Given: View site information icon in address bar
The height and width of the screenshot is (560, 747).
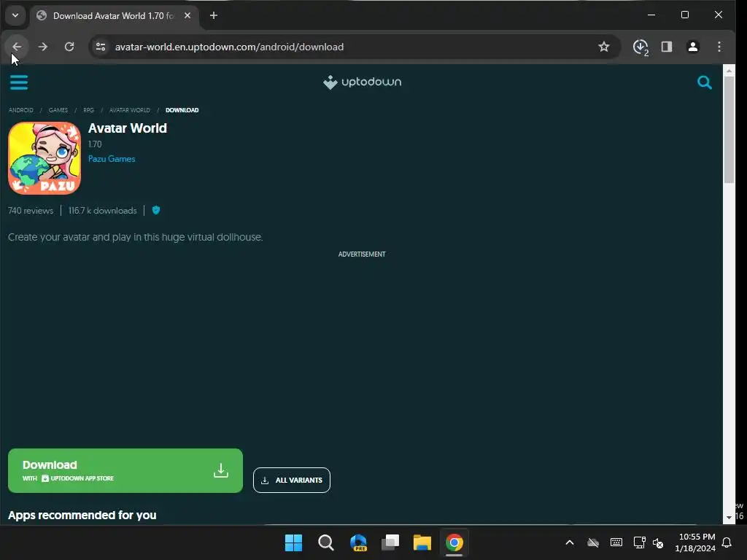Looking at the screenshot, I should pyautogui.click(x=101, y=47).
